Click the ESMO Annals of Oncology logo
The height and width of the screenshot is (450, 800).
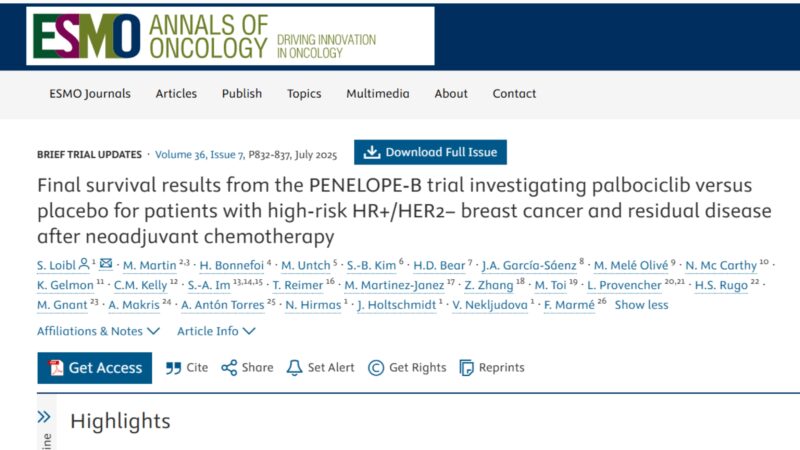230,36
